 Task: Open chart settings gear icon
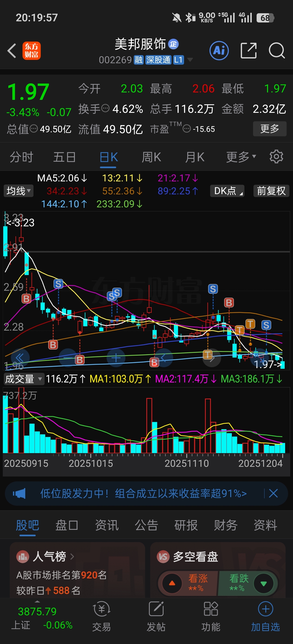coord(276,157)
